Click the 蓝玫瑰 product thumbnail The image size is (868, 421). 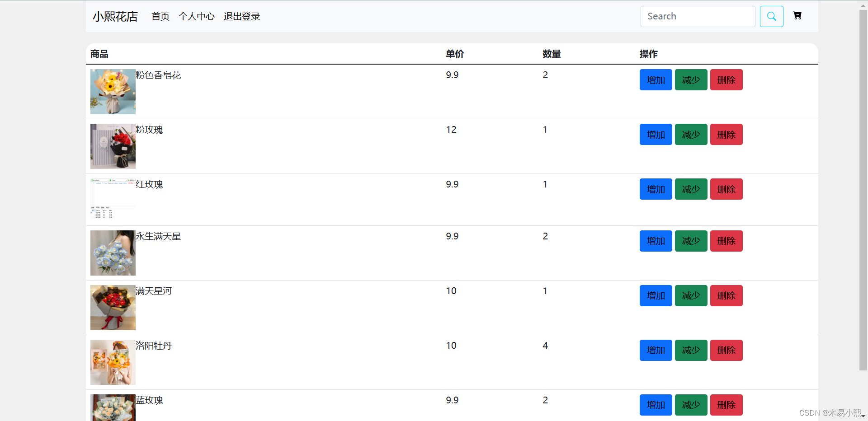(x=113, y=408)
